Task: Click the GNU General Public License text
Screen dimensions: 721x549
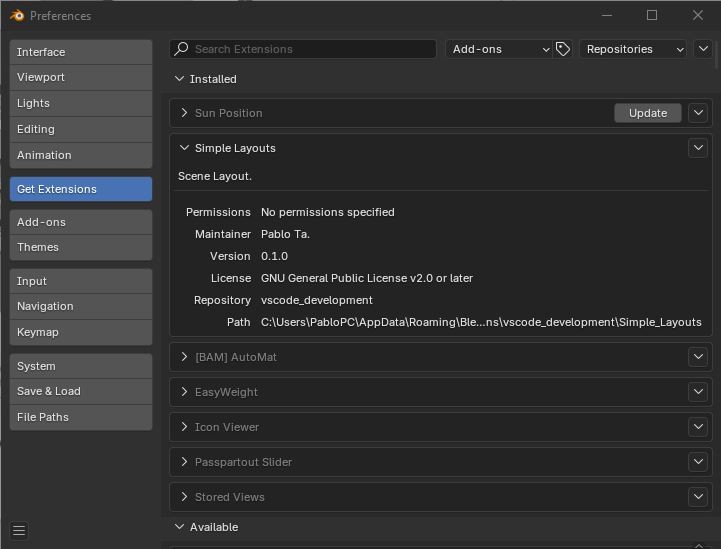Action: (366, 278)
